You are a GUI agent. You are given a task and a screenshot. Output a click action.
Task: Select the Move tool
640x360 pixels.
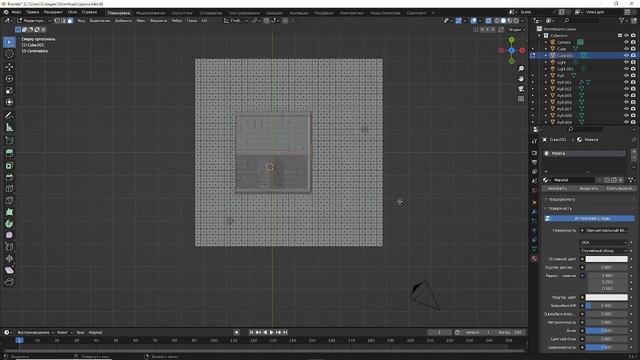(x=9, y=67)
